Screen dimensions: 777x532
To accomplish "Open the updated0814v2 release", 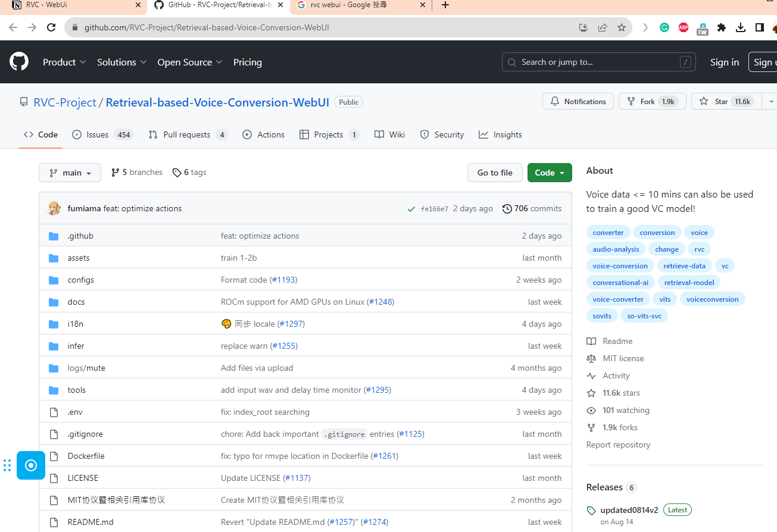I will coord(629,510).
